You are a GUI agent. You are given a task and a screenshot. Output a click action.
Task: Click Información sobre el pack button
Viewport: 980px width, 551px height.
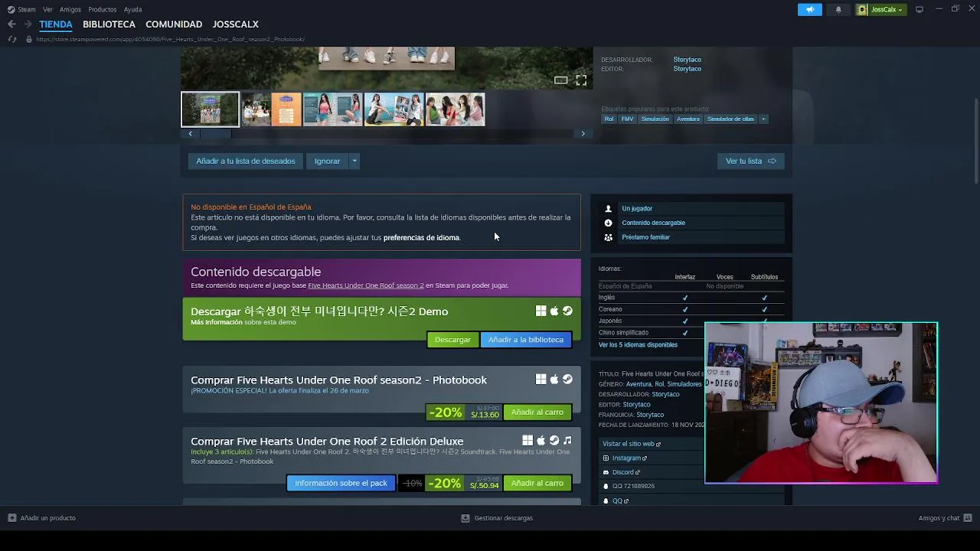(x=341, y=483)
